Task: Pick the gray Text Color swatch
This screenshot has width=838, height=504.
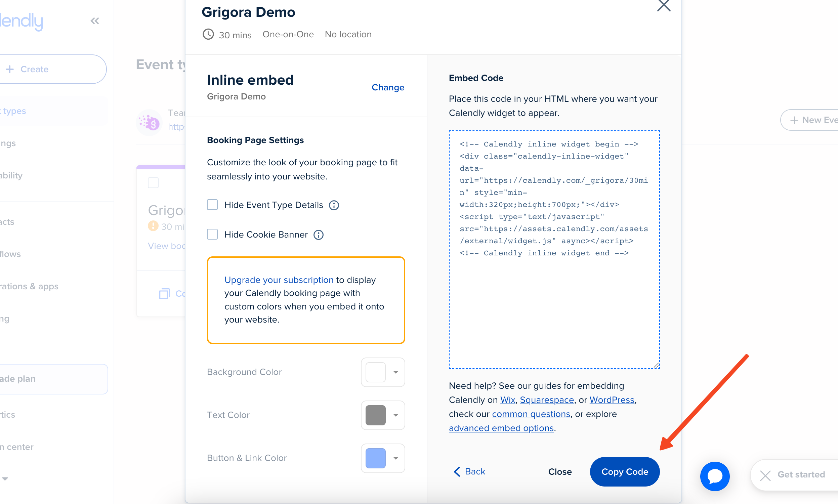Action: click(375, 415)
